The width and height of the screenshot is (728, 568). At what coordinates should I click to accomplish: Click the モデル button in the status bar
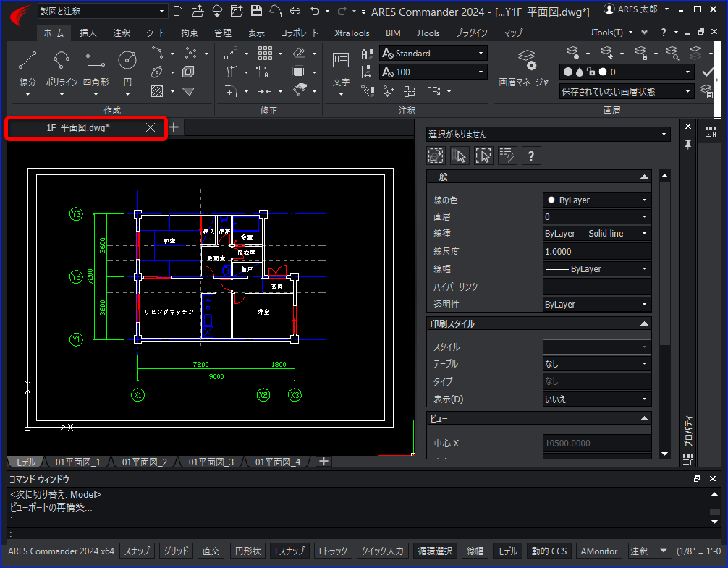point(507,551)
